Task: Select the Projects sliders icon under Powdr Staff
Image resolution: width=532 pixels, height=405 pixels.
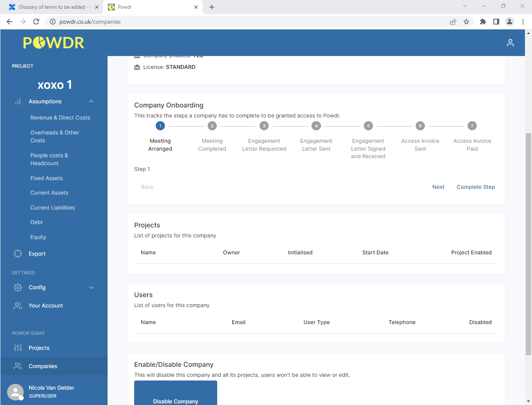Action: [x=18, y=348]
